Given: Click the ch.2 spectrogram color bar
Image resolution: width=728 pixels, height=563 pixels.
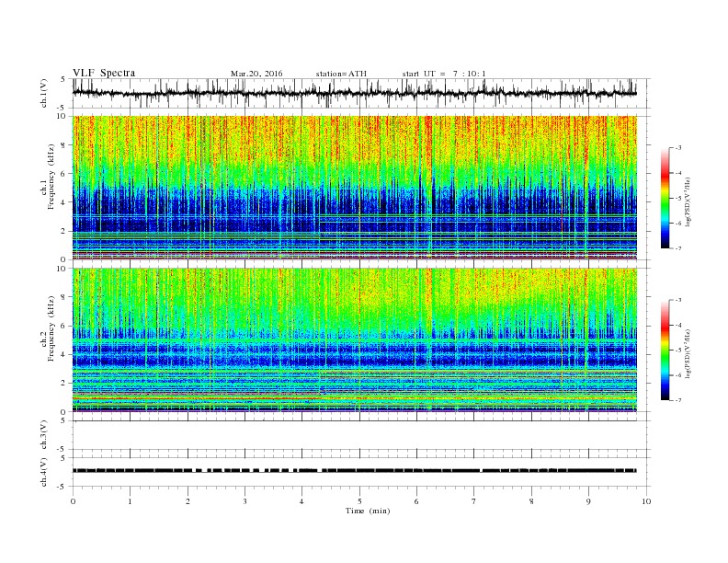Looking at the screenshot, I should coord(665,350).
